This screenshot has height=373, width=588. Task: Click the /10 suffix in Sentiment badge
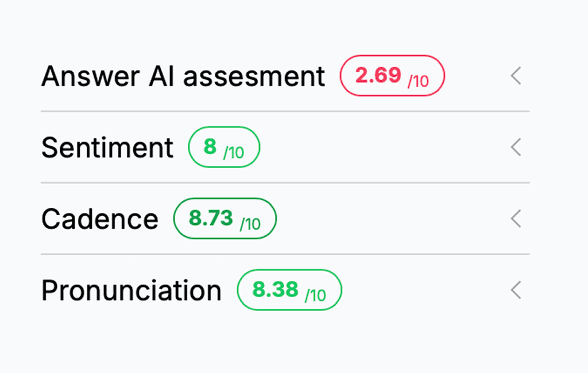(x=234, y=153)
